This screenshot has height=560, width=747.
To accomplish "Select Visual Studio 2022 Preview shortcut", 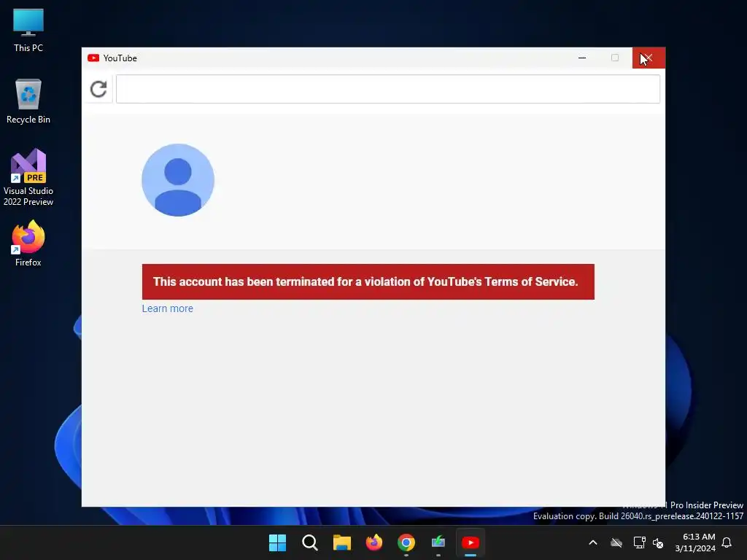I will click(28, 177).
